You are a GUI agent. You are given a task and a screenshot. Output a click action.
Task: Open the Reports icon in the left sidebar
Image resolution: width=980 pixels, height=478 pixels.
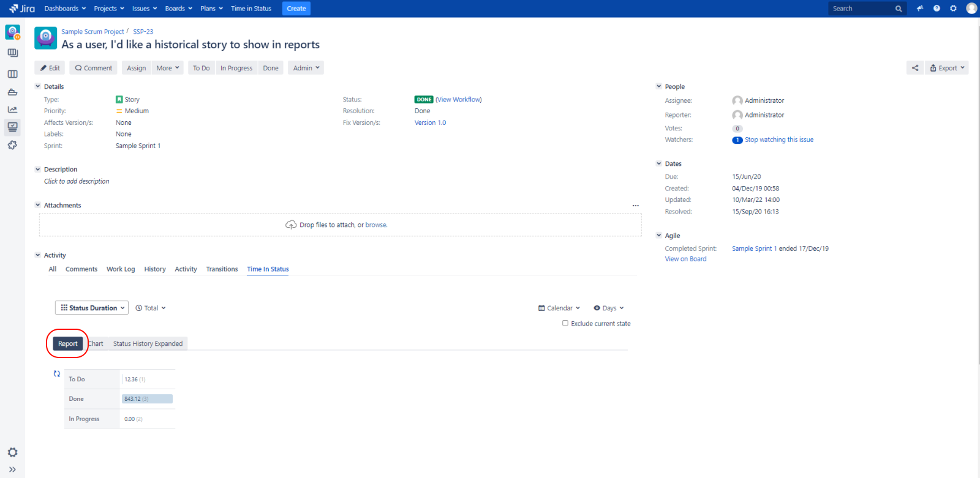point(12,110)
